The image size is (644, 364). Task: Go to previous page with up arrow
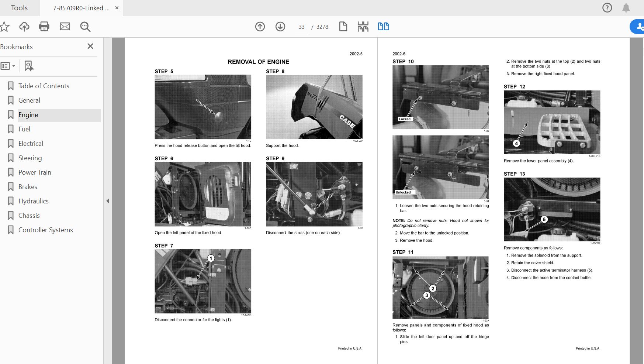click(260, 27)
